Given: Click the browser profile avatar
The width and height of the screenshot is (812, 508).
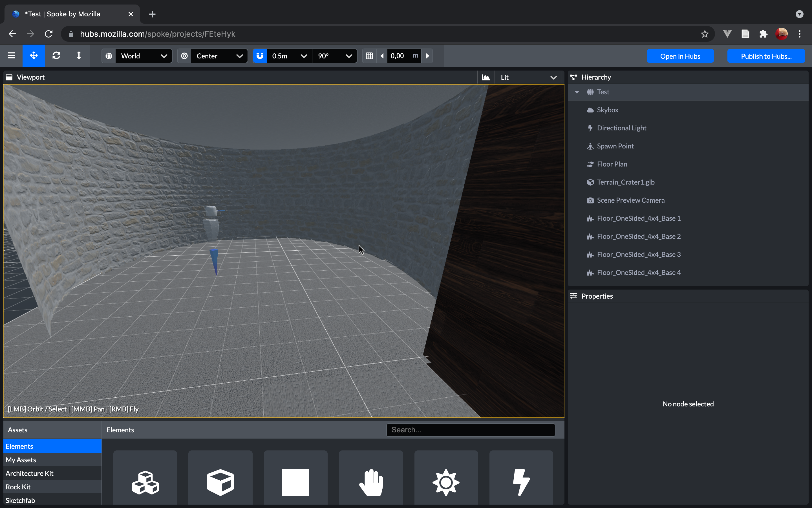Looking at the screenshot, I should coord(782,34).
